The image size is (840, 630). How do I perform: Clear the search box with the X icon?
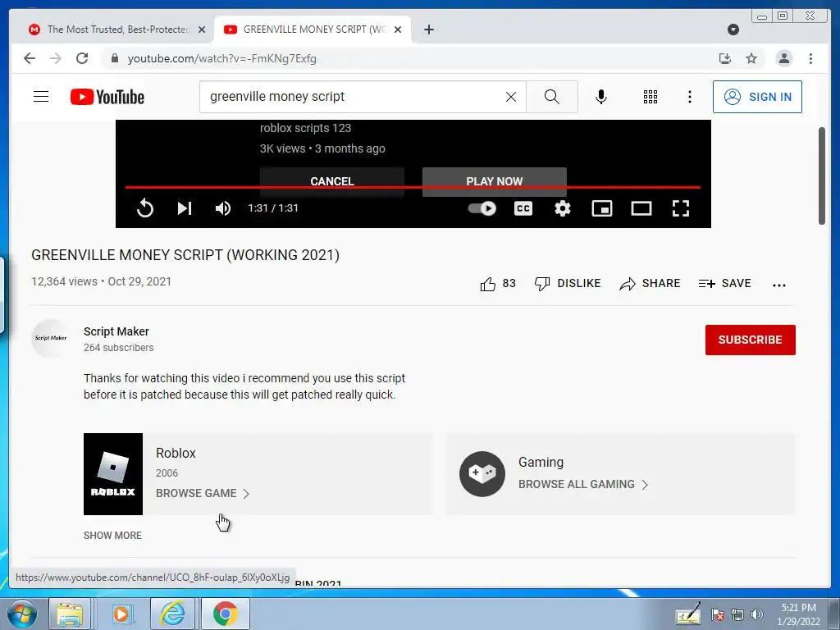click(511, 97)
